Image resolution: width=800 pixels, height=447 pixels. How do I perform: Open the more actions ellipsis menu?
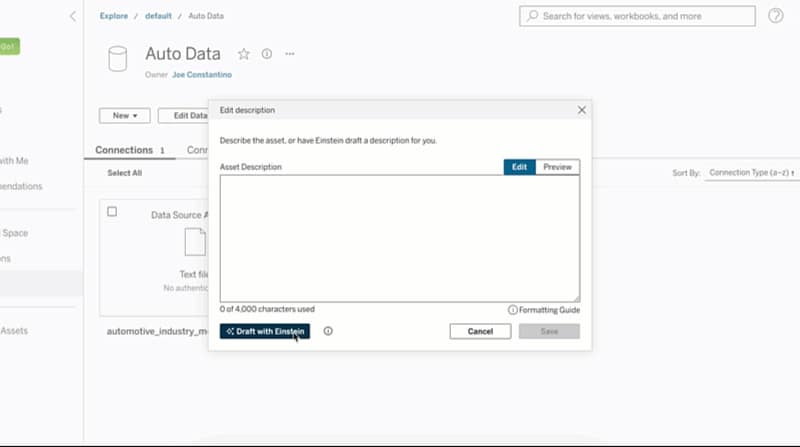(x=290, y=54)
